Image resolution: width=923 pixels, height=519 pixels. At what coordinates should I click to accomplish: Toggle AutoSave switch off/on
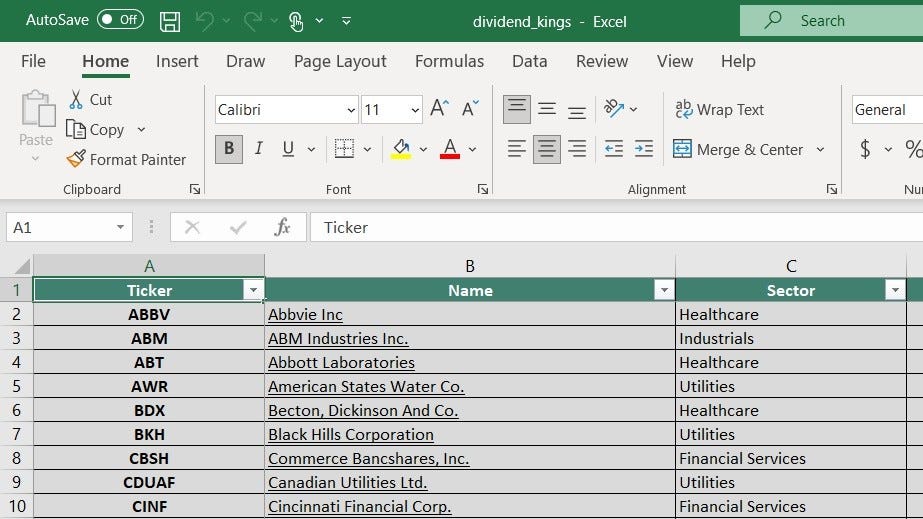coord(120,20)
